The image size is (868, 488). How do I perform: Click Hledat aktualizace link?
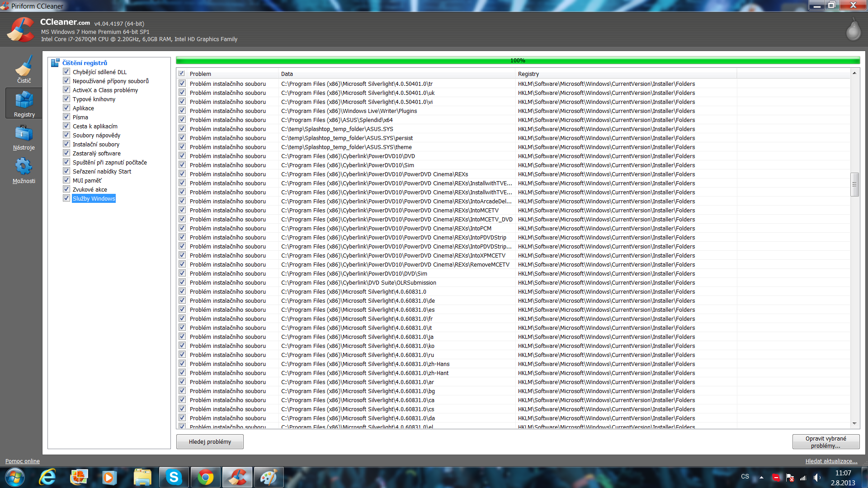pyautogui.click(x=831, y=461)
